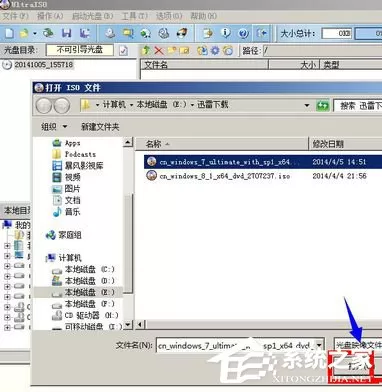Click the Open CD/DVD disc icon in toolbar
The width and height of the screenshot is (382, 392).
tap(49, 33)
